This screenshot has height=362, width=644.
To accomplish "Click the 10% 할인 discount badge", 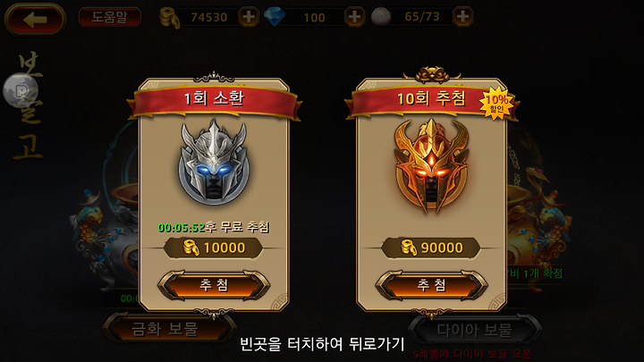I will (x=497, y=104).
